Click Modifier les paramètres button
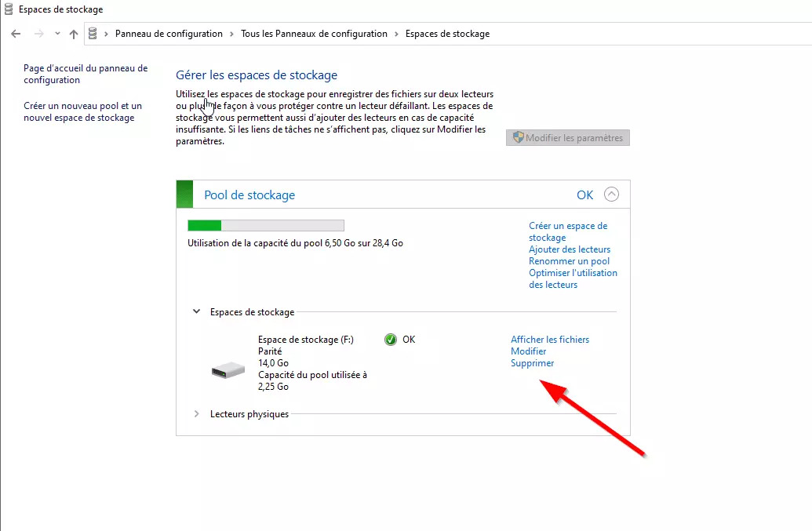This screenshot has height=531, width=812. point(567,138)
